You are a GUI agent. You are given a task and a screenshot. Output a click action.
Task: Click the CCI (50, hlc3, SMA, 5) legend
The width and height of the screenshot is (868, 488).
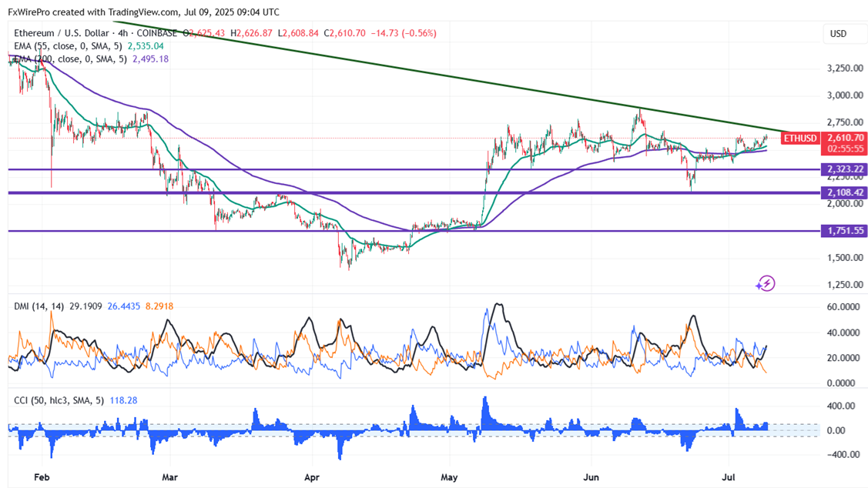[59, 400]
